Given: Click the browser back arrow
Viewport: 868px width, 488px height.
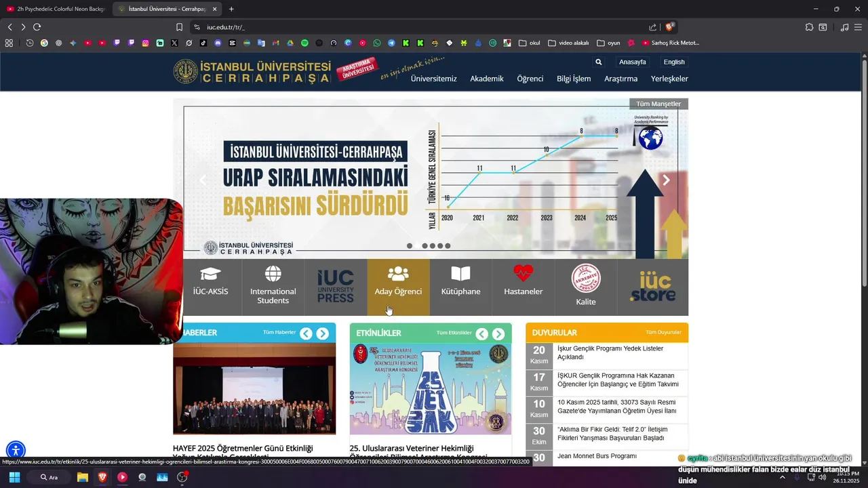Looking at the screenshot, I should point(9,27).
